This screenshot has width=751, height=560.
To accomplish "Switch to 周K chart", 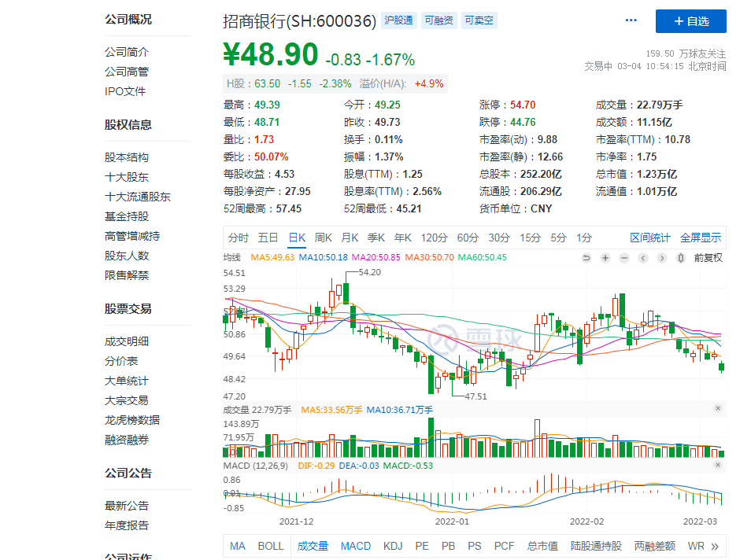I will click(324, 238).
